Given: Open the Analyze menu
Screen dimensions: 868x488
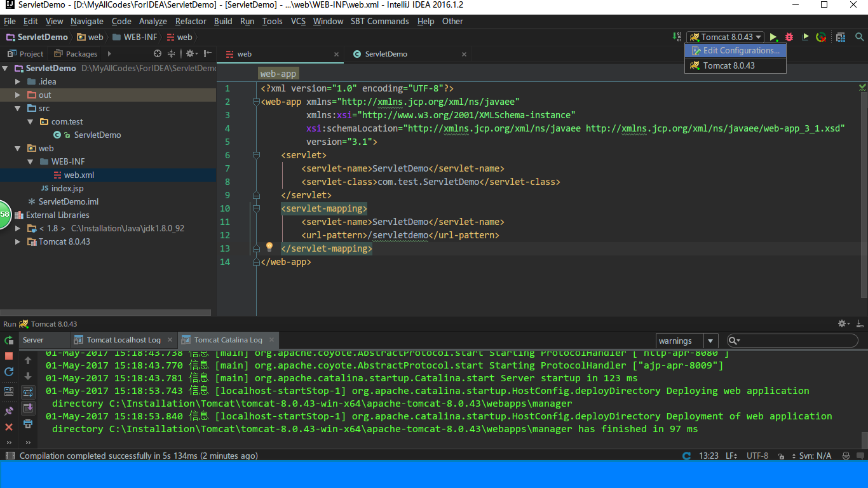Looking at the screenshot, I should tap(153, 21).
